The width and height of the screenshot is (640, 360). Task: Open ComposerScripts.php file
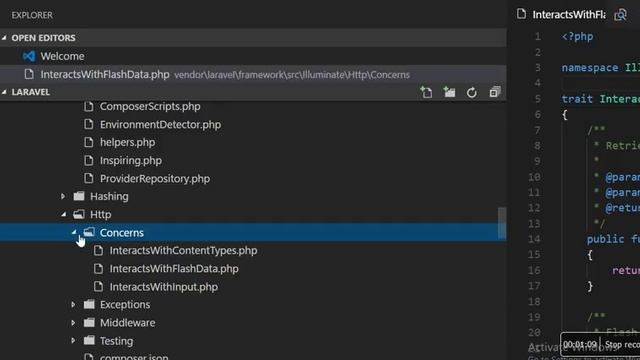pyautogui.click(x=150, y=107)
